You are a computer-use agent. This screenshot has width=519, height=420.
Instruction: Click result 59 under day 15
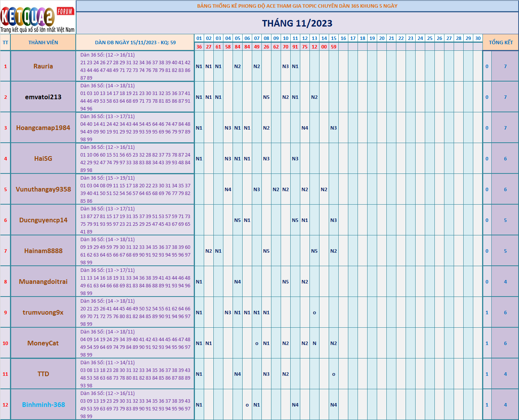click(334, 47)
